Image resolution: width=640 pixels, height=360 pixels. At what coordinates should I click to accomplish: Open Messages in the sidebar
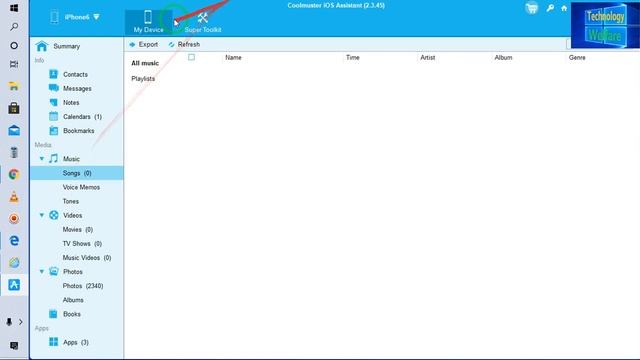point(76,89)
